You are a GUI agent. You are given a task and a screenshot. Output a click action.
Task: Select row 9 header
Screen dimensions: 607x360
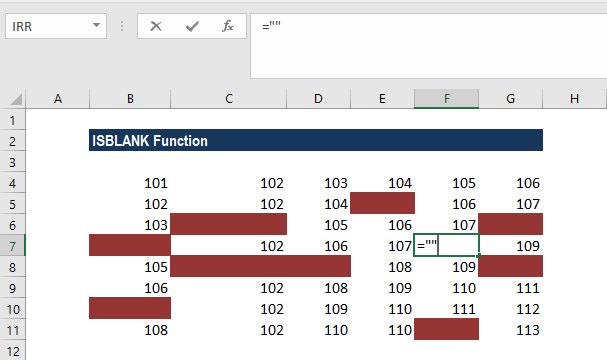pos(12,288)
